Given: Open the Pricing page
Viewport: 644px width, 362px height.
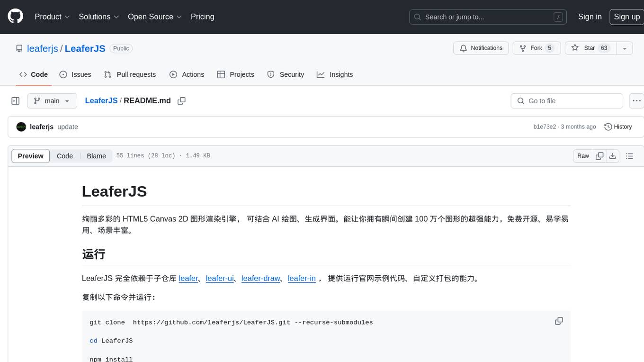Looking at the screenshot, I should pyautogui.click(x=202, y=17).
